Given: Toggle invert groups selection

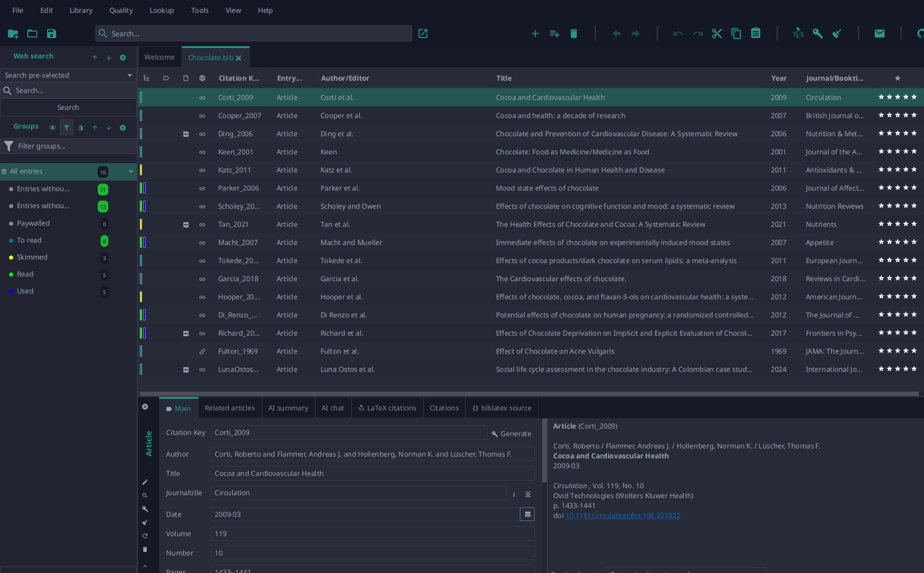Looking at the screenshot, I should click(81, 128).
